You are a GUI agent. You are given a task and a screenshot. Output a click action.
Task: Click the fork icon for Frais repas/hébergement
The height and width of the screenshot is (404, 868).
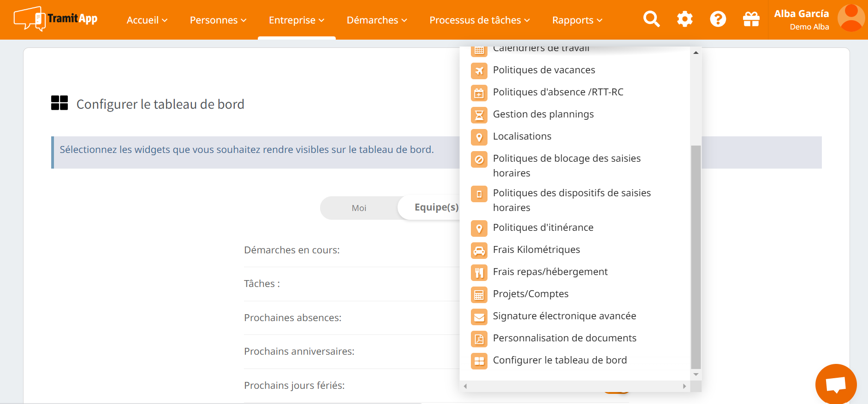pos(479,272)
